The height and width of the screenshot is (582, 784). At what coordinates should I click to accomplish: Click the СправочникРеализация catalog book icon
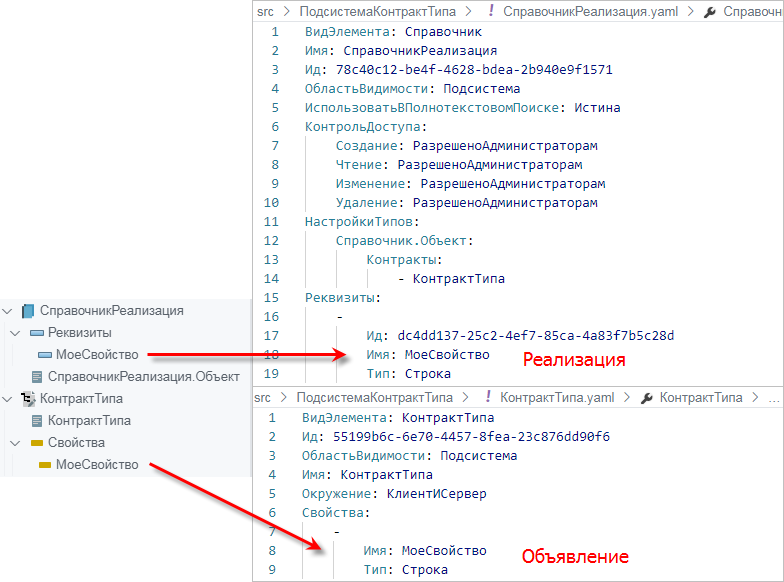[x=28, y=311]
